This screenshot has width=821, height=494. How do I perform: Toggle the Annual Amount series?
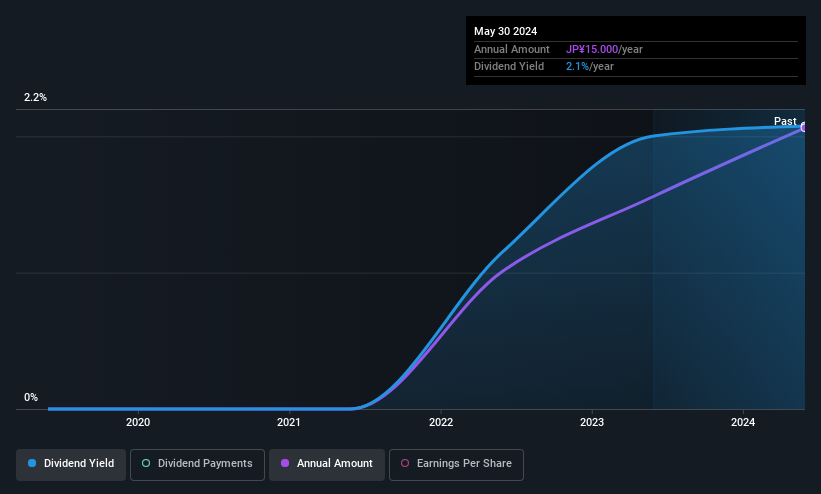[327, 464]
